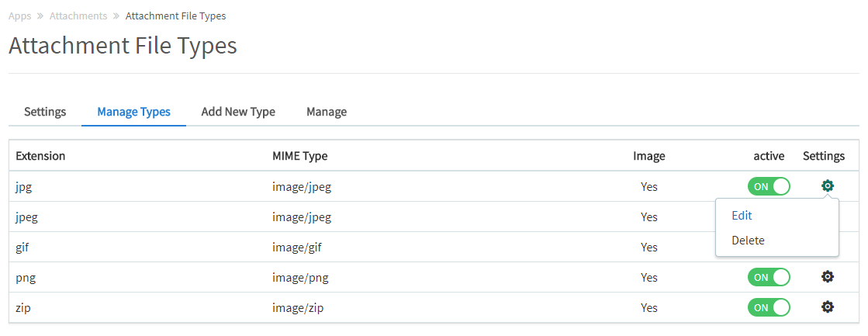Click the MIME Type column header
Image resolution: width=868 pixels, height=336 pixels.
tap(299, 156)
